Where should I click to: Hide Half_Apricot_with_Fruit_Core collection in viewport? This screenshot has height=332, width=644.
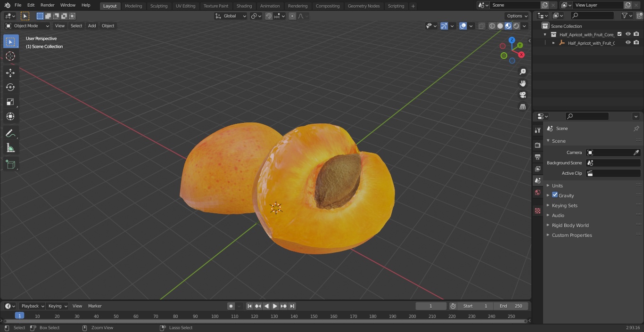pyautogui.click(x=628, y=34)
